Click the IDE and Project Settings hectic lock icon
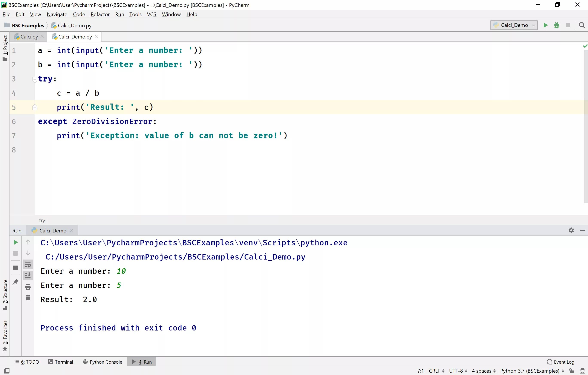 click(571, 371)
